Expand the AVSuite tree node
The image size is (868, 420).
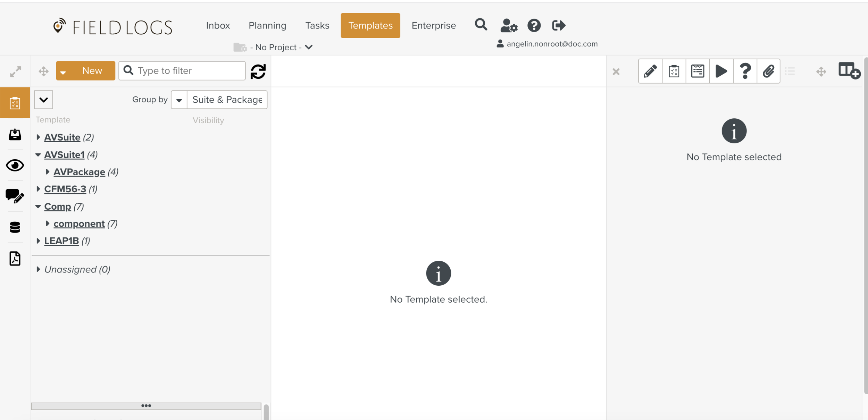pos(38,137)
